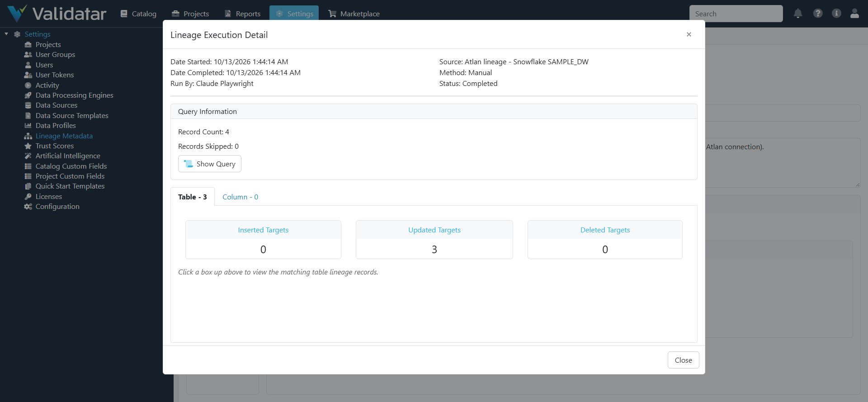The width and height of the screenshot is (868, 402).
Task: Collapse the Settings tree node arrow
Action: click(6, 34)
